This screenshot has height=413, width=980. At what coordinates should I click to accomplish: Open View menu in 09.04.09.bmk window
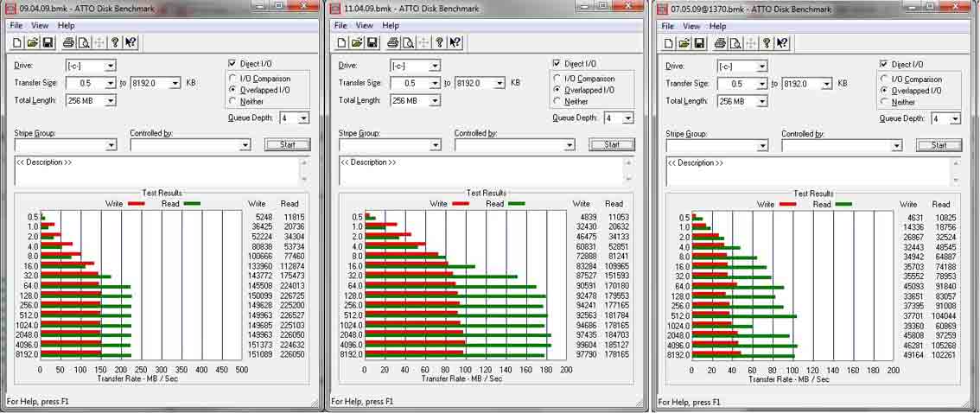[40, 26]
